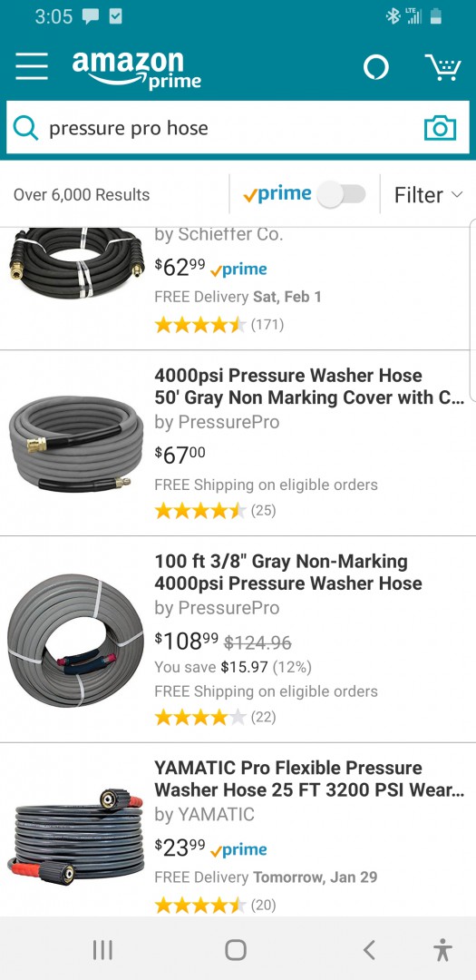Go to Amazon Prime home via logo
This screenshot has height=980, width=476.
pyautogui.click(x=137, y=69)
